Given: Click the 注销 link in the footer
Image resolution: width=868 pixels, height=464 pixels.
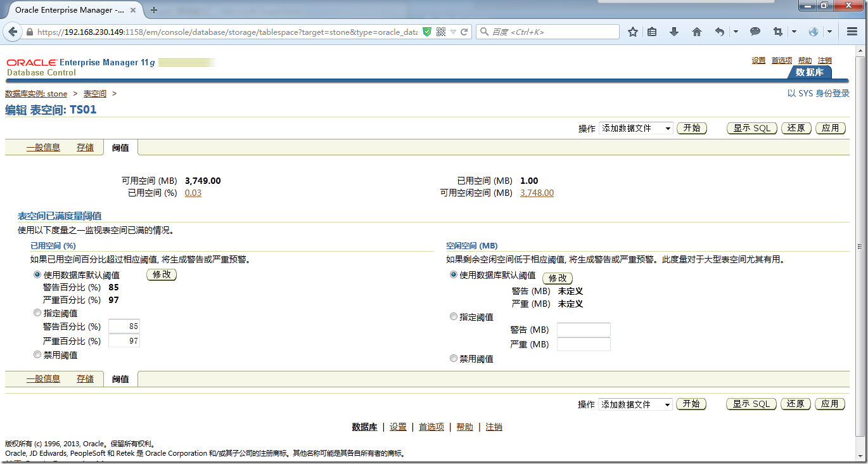Looking at the screenshot, I should (494, 427).
